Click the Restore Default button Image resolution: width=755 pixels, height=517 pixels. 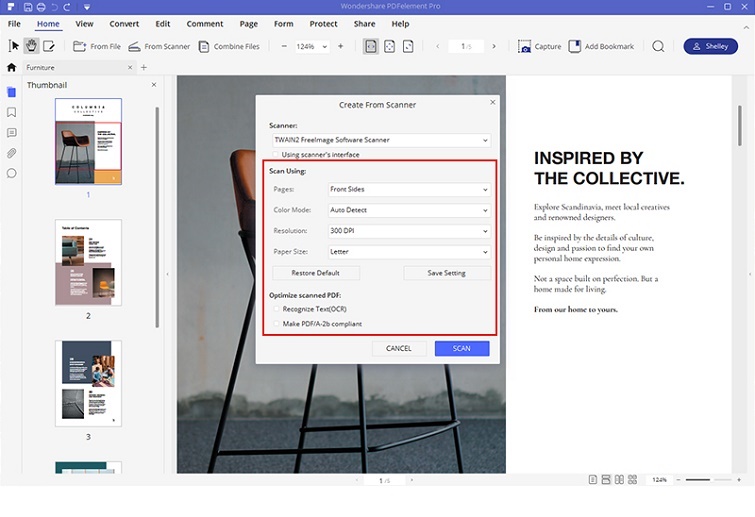tap(315, 273)
